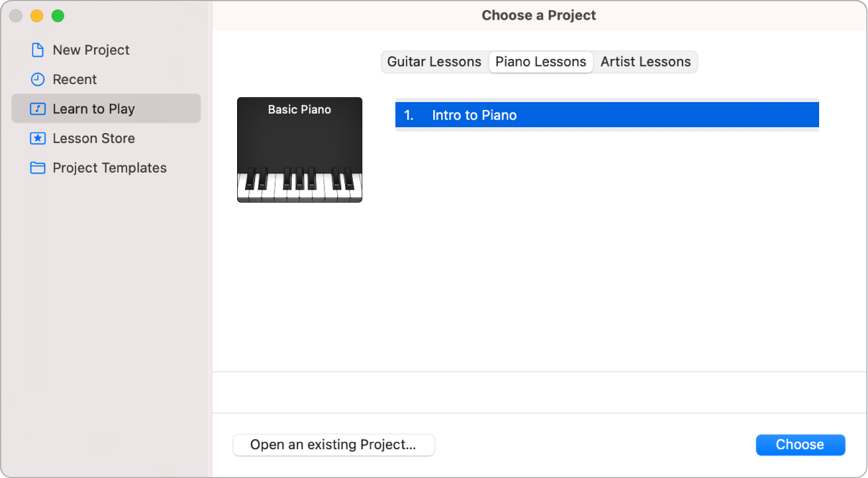Click the Basic Piano thumbnail
Image resolution: width=868 pixels, height=478 pixels.
click(299, 150)
